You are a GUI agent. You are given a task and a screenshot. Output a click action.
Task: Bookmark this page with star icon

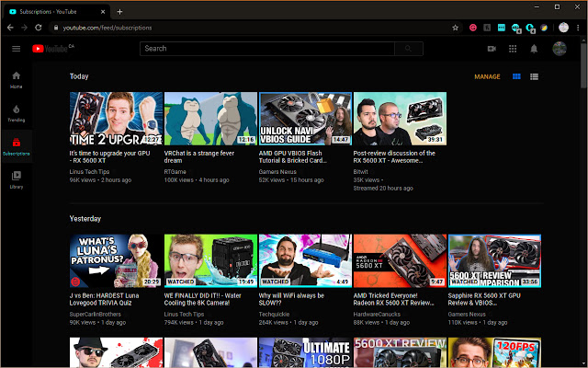pyautogui.click(x=456, y=28)
